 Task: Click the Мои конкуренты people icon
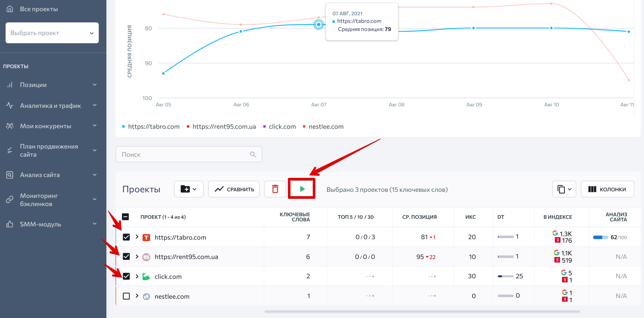pyautogui.click(x=10, y=126)
